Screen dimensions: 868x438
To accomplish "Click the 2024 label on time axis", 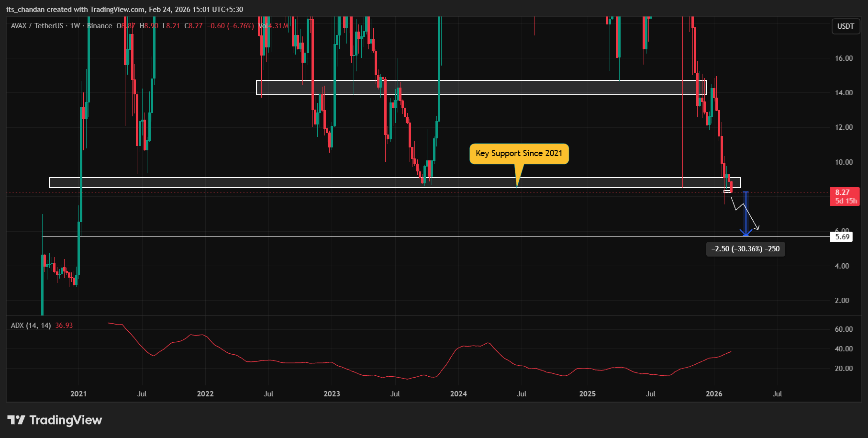I will [x=458, y=393].
